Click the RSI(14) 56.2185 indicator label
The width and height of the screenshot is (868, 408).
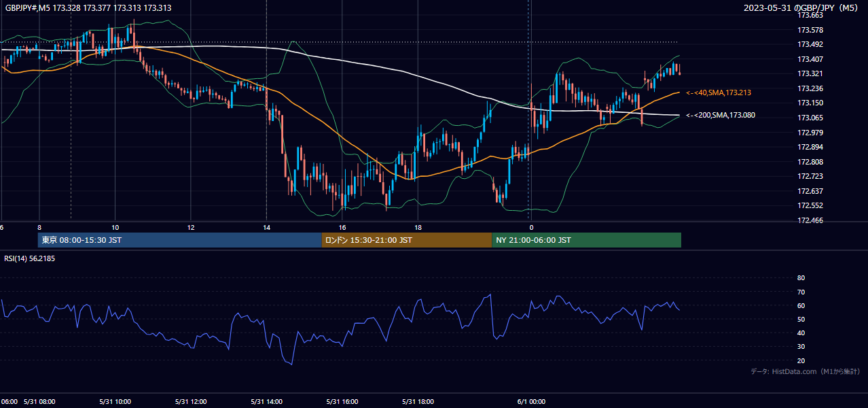(x=29, y=258)
